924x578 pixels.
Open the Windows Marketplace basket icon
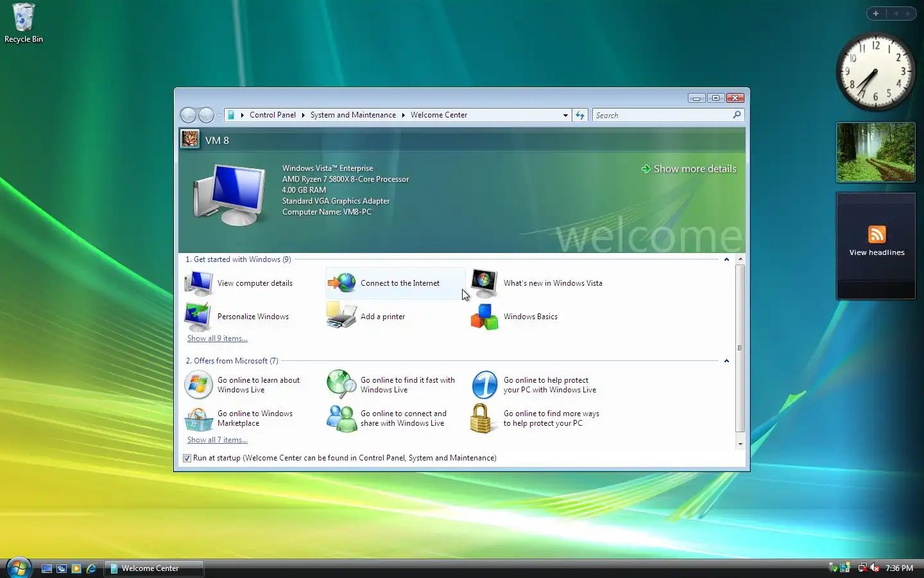point(198,419)
